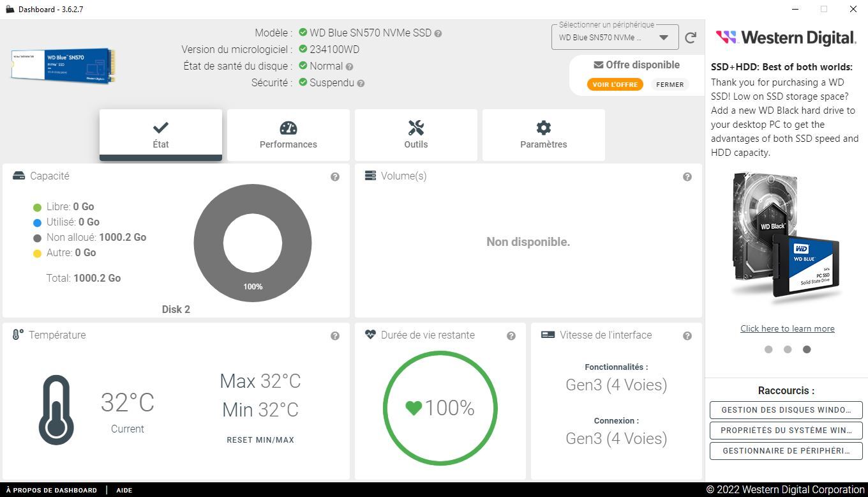The image size is (868, 497).
Task: Open help for the Capacité panel
Action: coord(335,176)
